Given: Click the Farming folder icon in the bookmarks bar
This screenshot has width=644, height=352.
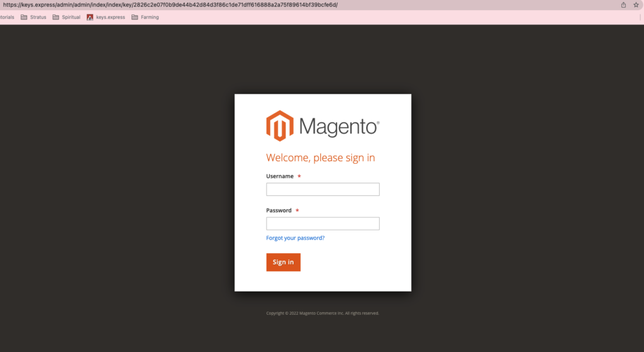Looking at the screenshot, I should point(135,17).
